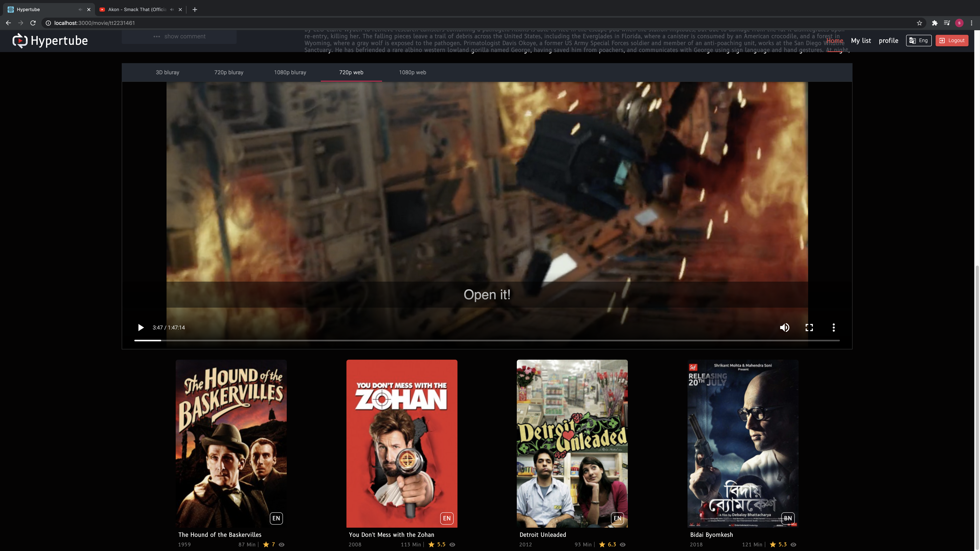This screenshot has height=551, width=980.
Task: Open the browser extensions puzzle icon
Action: coord(935,23)
